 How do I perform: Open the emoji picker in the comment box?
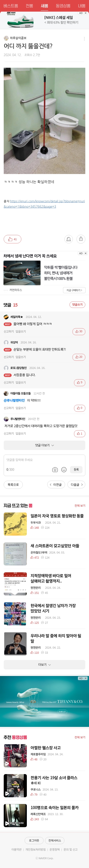click(64, 469)
